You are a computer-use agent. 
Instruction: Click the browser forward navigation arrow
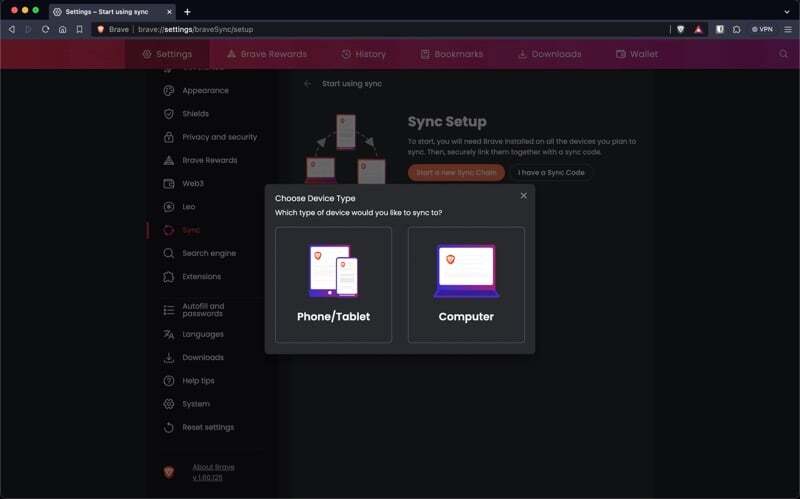(x=29, y=30)
